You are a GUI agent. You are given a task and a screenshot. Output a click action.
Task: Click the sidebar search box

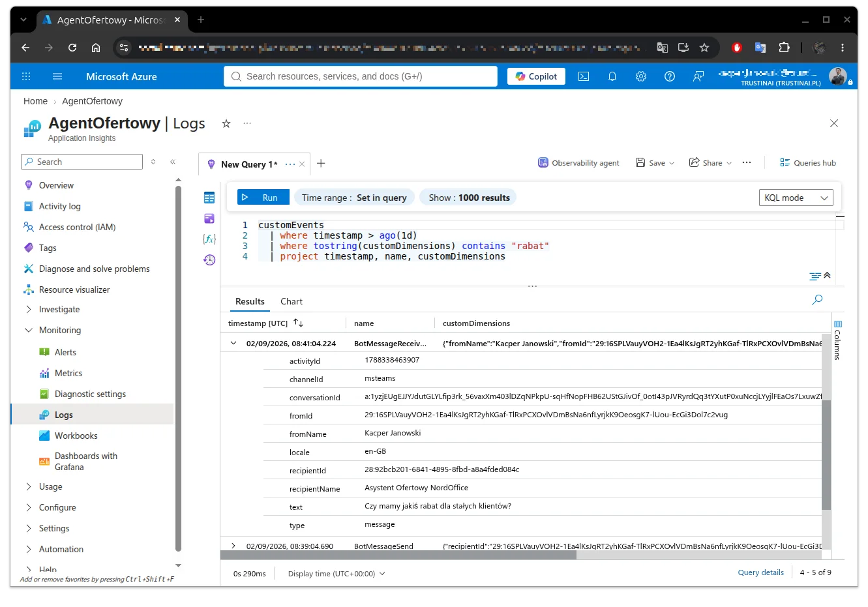pyautogui.click(x=82, y=162)
